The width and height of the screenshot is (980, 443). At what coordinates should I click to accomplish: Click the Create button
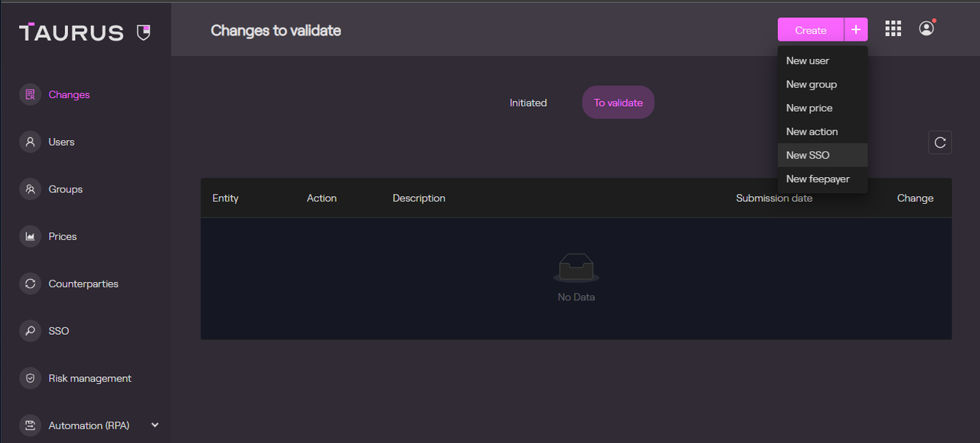pos(809,30)
